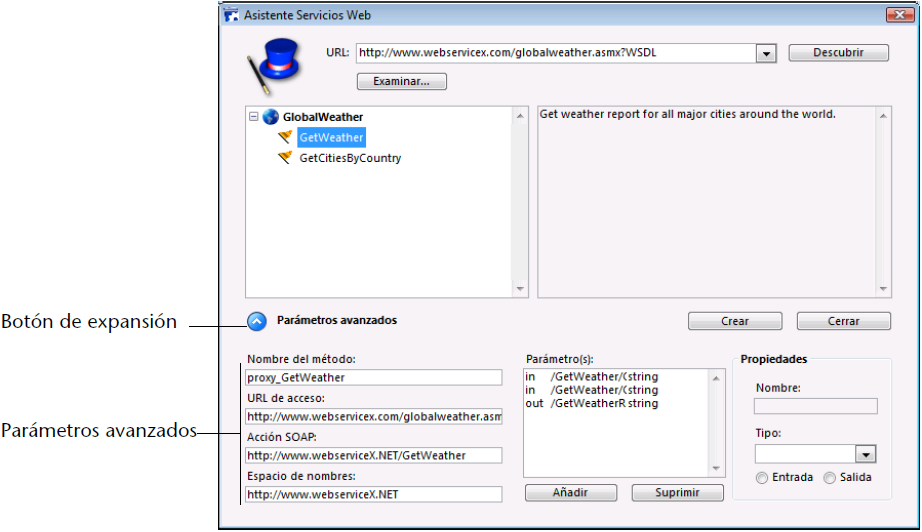This screenshot has width=922, height=532.
Task: Click the Espacio de nombres field
Action: pyautogui.click(x=373, y=494)
